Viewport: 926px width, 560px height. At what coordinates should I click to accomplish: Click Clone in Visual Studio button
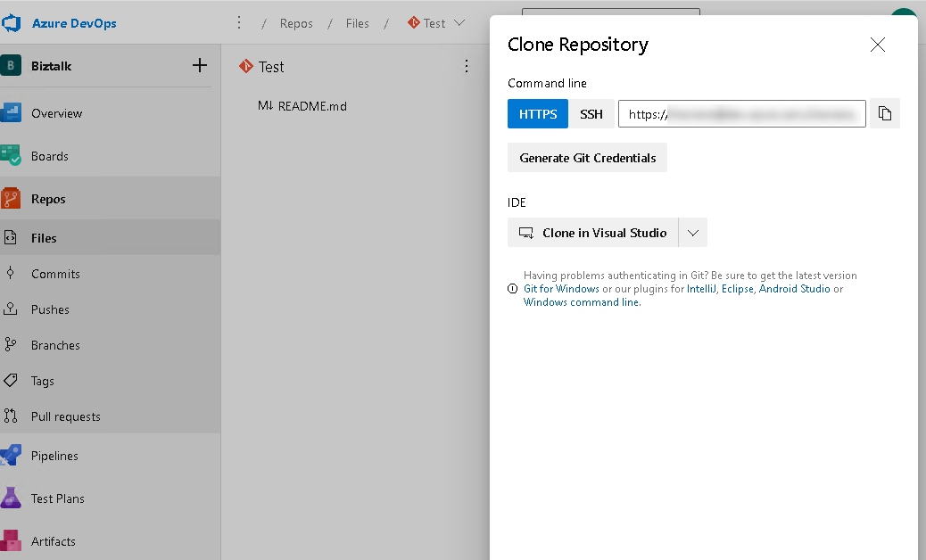coord(593,233)
